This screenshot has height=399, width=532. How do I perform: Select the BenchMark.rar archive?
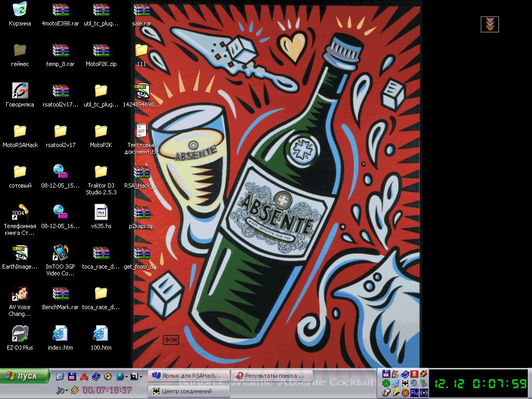60,297
